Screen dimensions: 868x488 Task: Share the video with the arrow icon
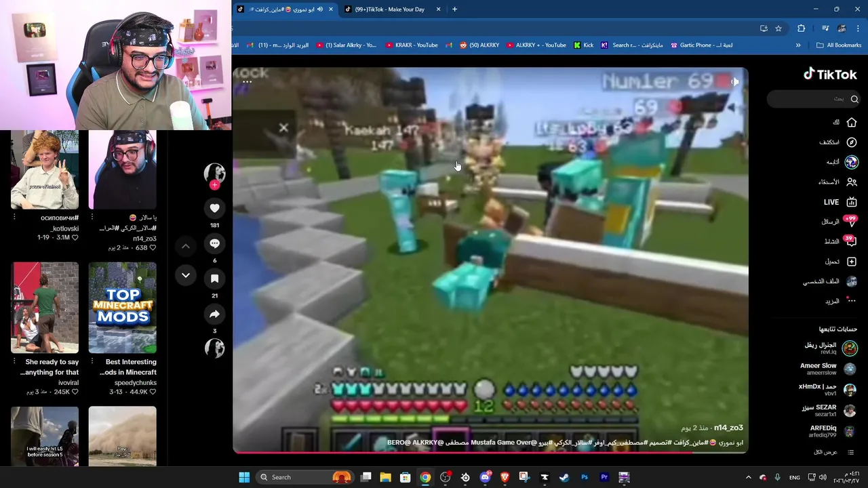(214, 314)
